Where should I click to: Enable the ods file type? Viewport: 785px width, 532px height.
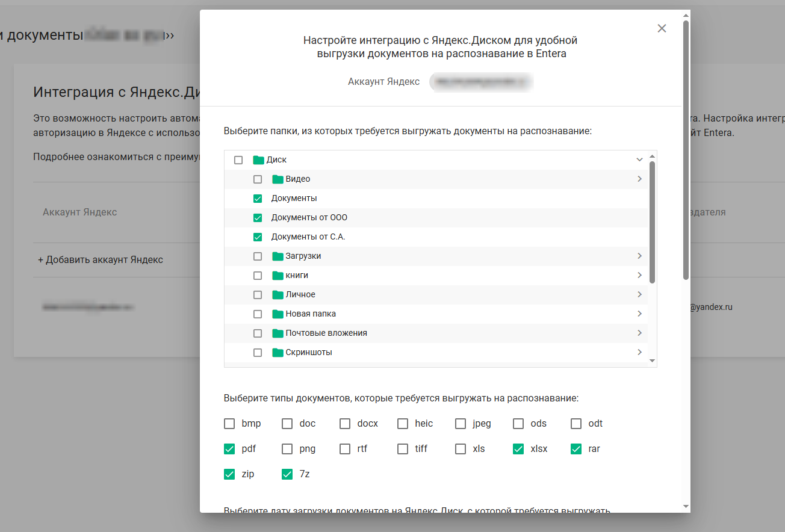pyautogui.click(x=518, y=424)
